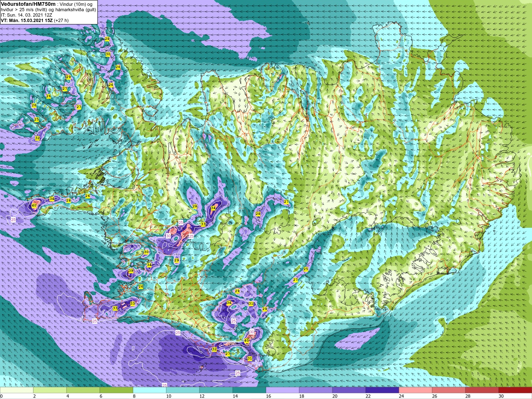
Task: Click the 'IT: Sun. 14. 03. 2021 12Z' line
Action: [26, 15]
